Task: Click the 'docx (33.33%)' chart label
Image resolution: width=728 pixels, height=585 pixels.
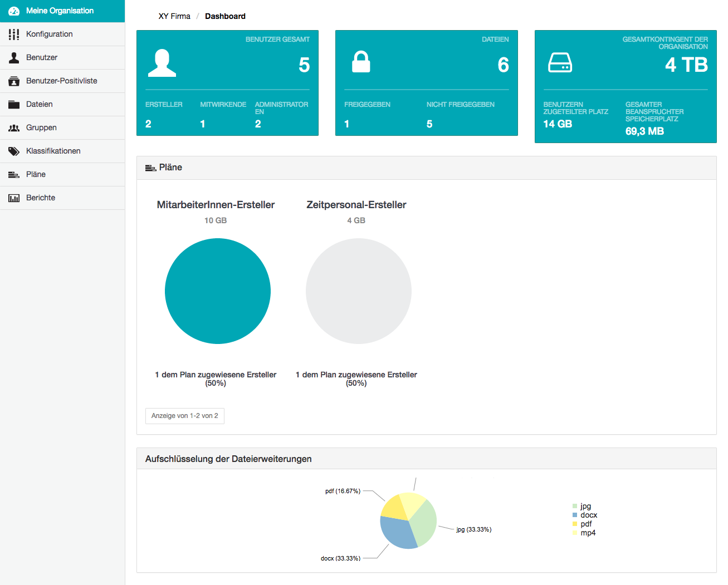Action: [x=340, y=558]
